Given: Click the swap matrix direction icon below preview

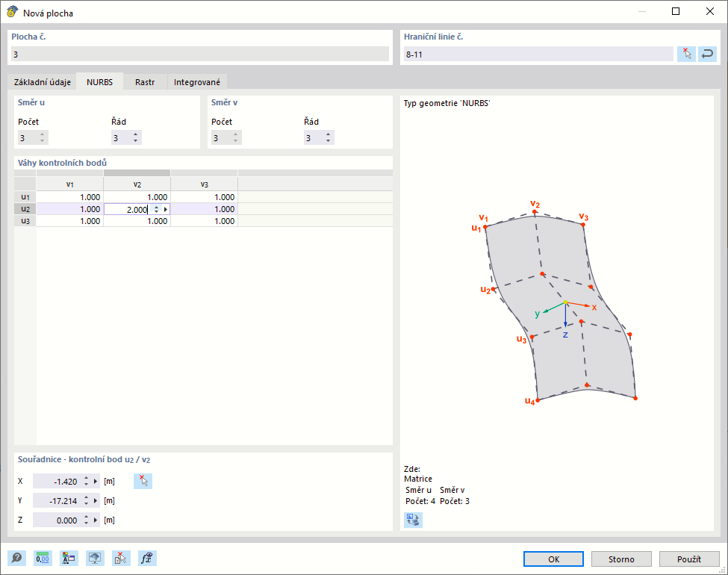Looking at the screenshot, I should coord(413,520).
